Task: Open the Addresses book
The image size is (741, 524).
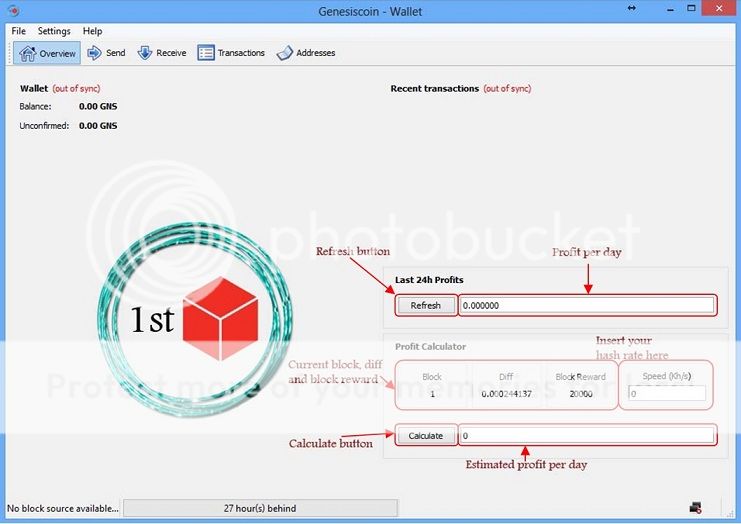Action: pyautogui.click(x=306, y=53)
